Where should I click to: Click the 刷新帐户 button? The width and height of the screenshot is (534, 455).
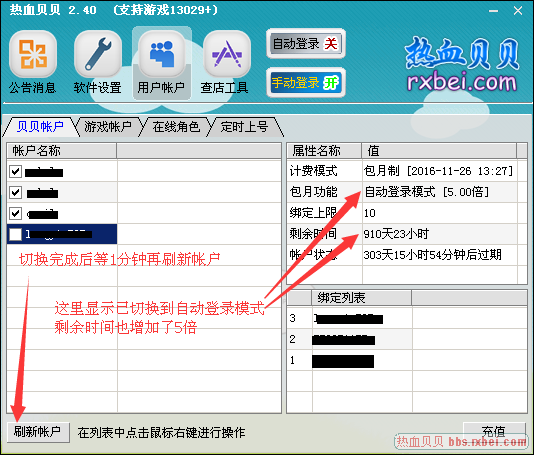tap(37, 432)
